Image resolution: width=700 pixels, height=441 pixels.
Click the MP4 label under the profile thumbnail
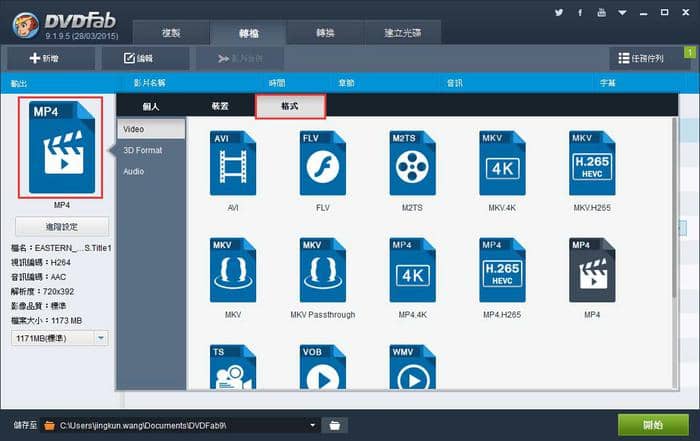pos(62,205)
